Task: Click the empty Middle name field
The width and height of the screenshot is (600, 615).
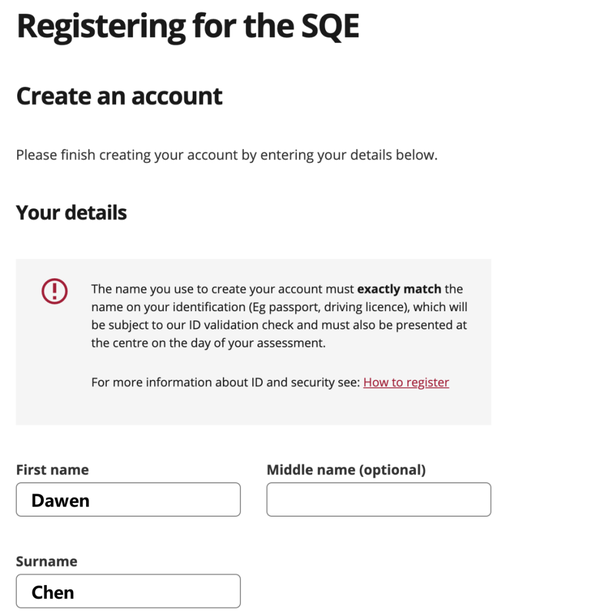Action: (x=378, y=500)
